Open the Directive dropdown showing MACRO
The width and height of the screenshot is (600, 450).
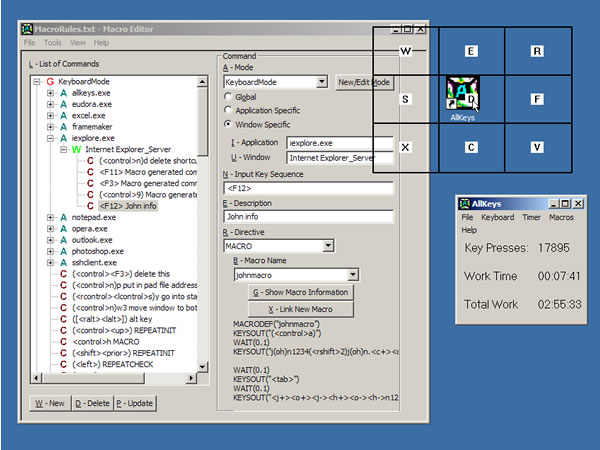pos(328,245)
